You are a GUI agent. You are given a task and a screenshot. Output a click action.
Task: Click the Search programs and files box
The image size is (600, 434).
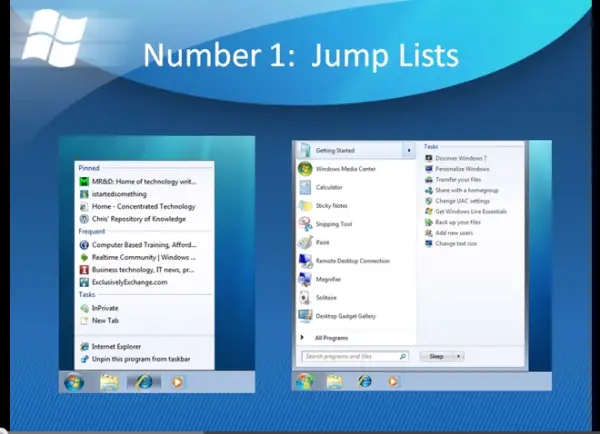(355, 356)
